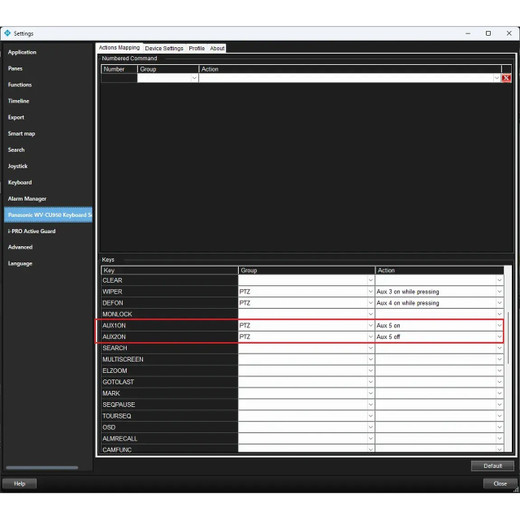Click the Keys list vertical scrollbar
The width and height of the screenshot is (520, 520).
click(508, 337)
